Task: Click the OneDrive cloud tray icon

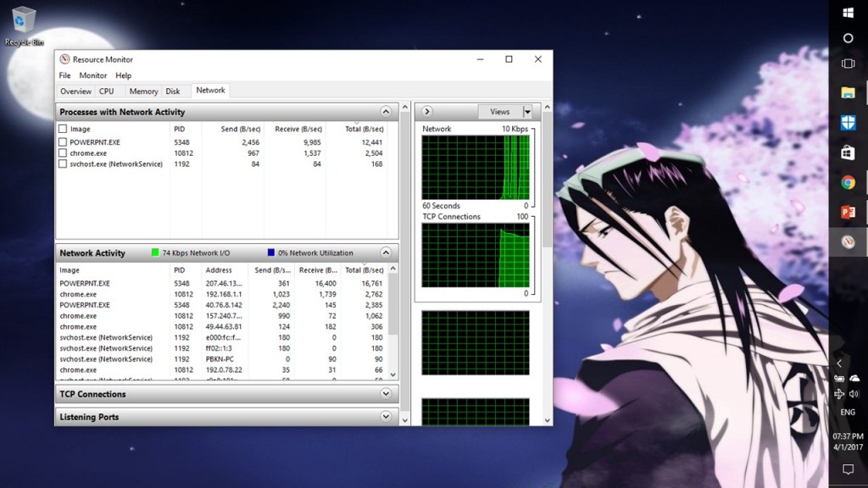Action: (854, 378)
